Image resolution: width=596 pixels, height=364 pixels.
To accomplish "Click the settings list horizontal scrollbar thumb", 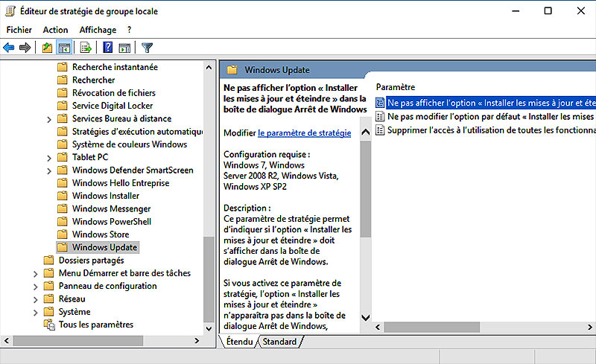I will 432,327.
